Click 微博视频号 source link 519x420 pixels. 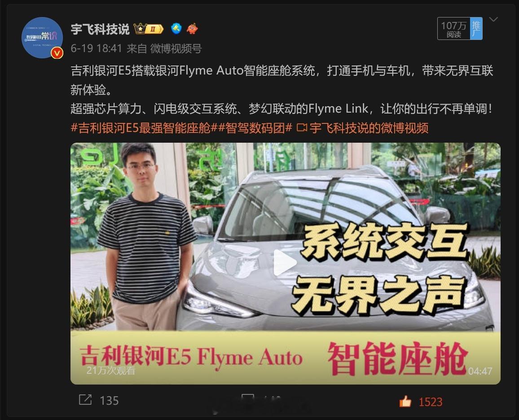[x=176, y=48]
